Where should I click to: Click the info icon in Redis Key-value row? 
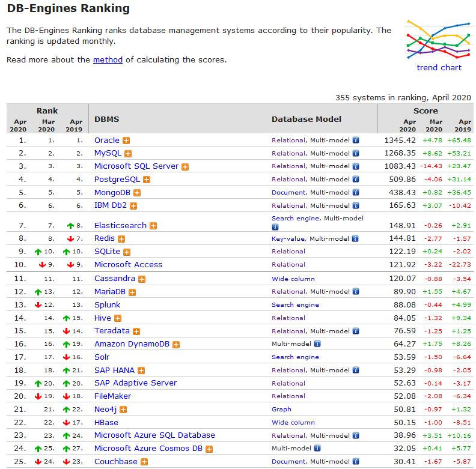coord(355,239)
